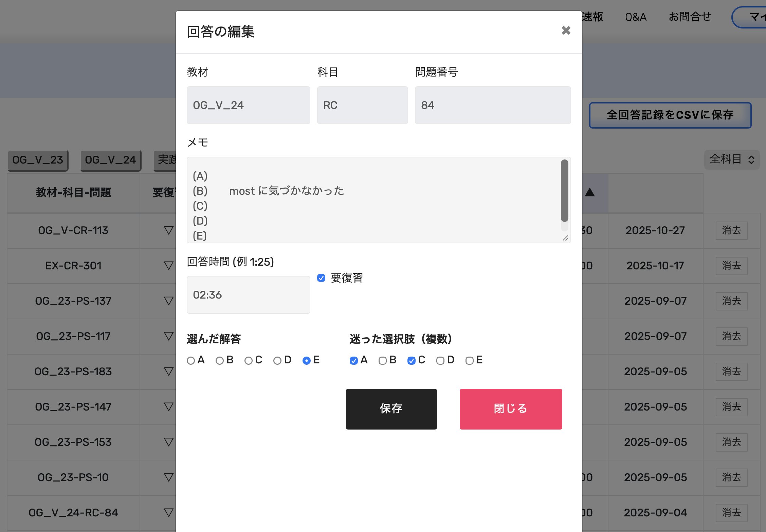
Task: Expand the OG_23-PS-183 row triangle
Action: [168, 372]
